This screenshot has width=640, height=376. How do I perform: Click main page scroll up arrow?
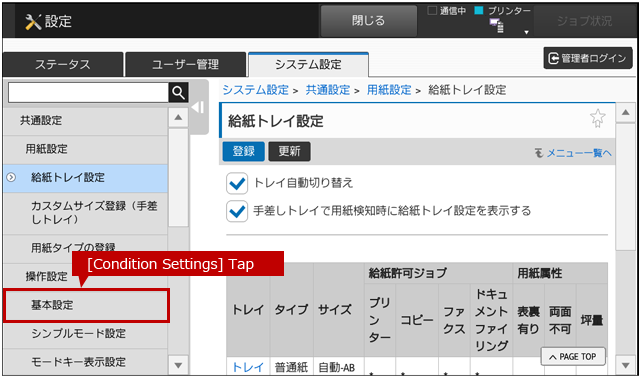[625, 113]
